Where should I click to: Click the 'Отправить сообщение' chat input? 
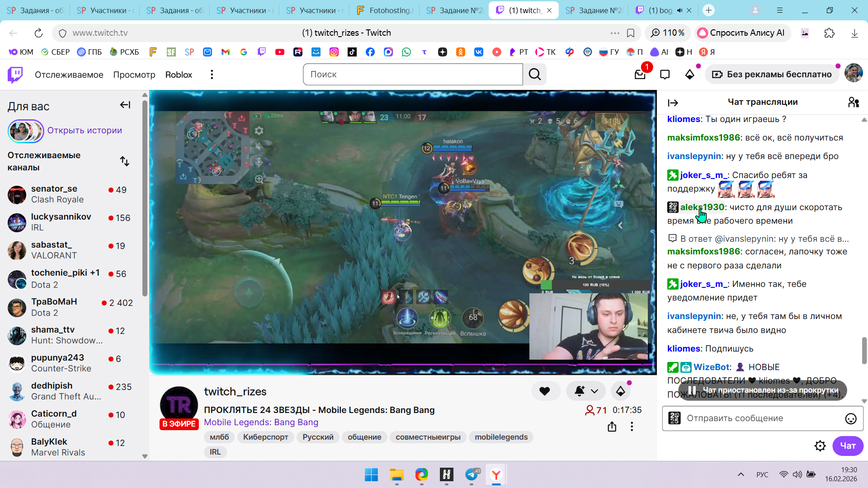(x=759, y=418)
